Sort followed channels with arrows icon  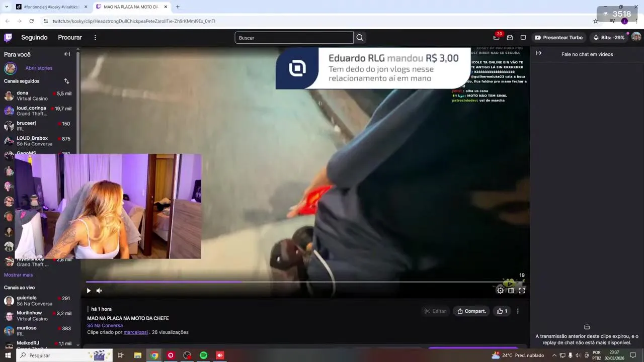[66, 81]
